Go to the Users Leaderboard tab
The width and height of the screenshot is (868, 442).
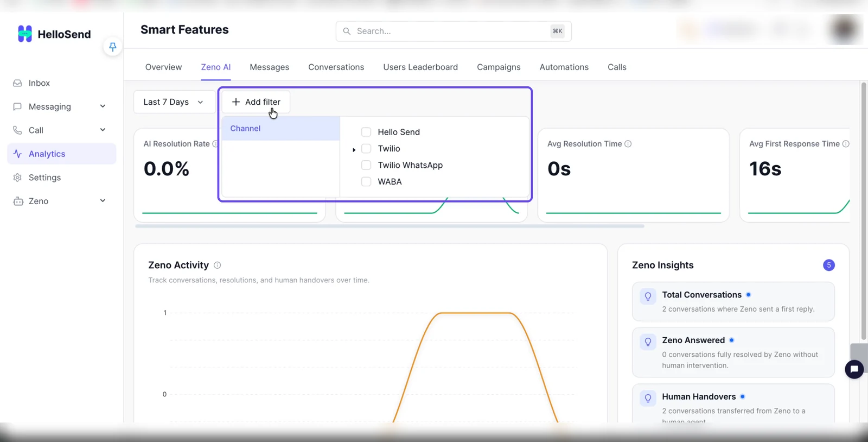tap(420, 67)
